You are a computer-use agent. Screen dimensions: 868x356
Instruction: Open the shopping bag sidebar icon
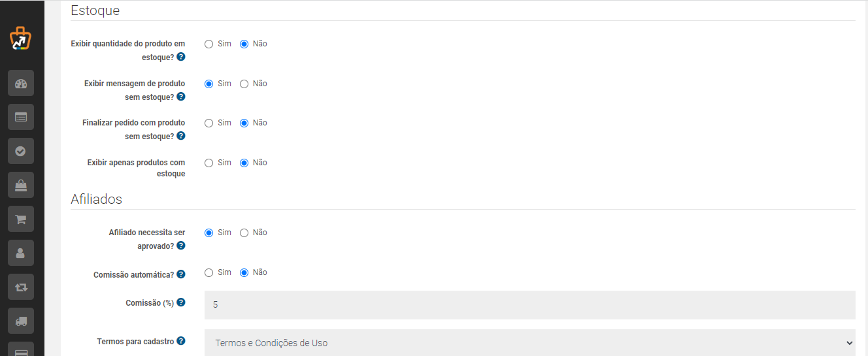click(x=21, y=185)
